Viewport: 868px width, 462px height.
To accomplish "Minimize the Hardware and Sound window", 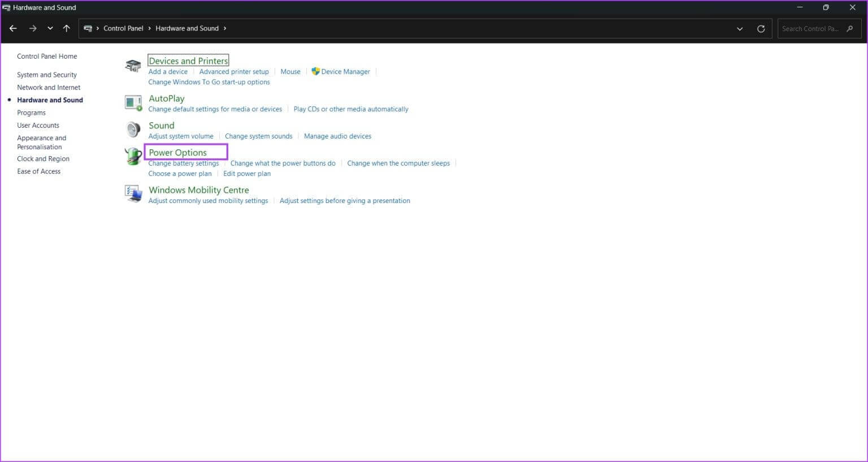I will (800, 7).
